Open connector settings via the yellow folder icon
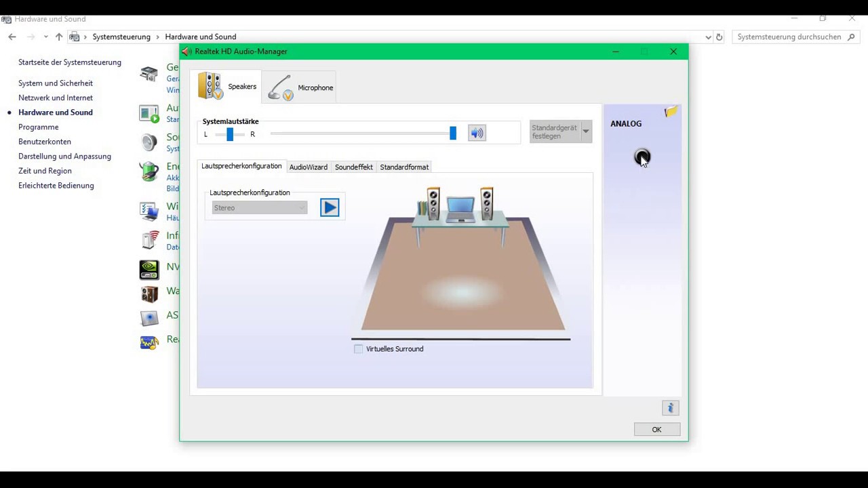 (671, 111)
